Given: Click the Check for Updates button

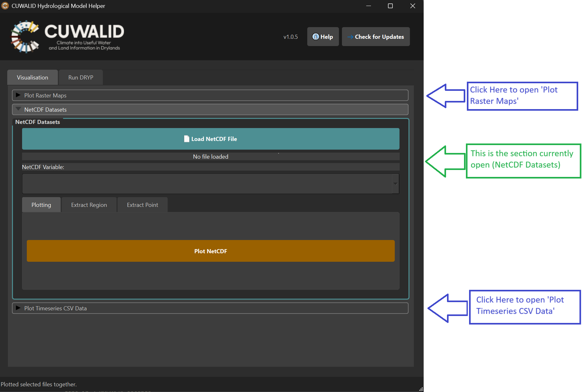Looking at the screenshot, I should coord(376,37).
